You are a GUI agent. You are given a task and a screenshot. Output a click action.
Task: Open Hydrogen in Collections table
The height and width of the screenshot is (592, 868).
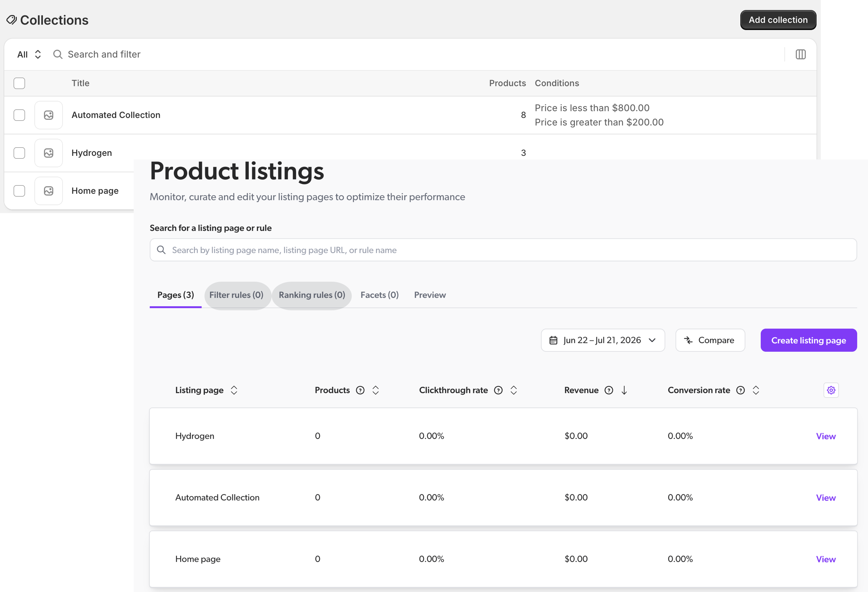(x=92, y=153)
